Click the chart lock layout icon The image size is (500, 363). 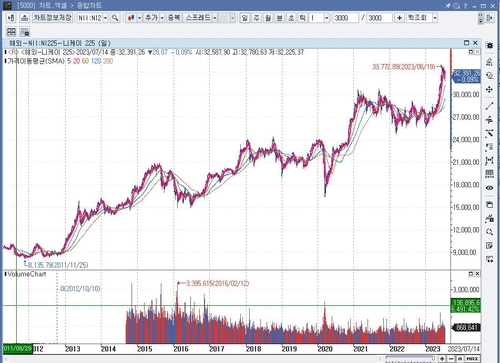click(24, 32)
